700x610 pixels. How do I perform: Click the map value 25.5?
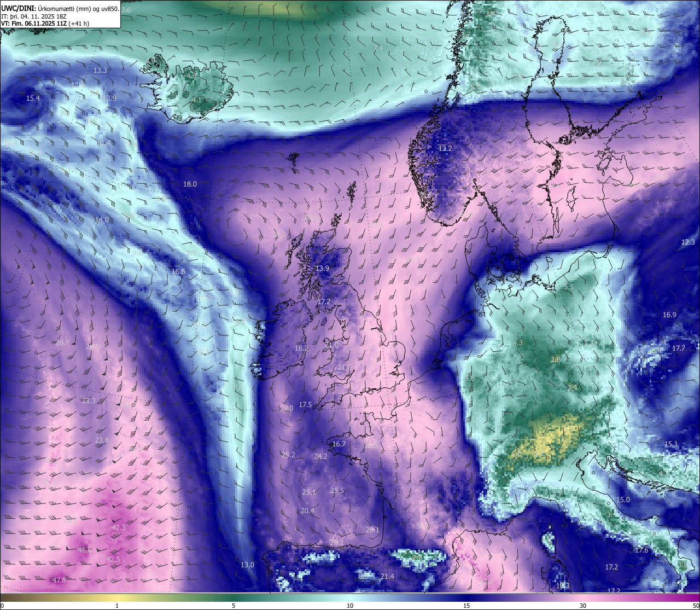coord(337,491)
